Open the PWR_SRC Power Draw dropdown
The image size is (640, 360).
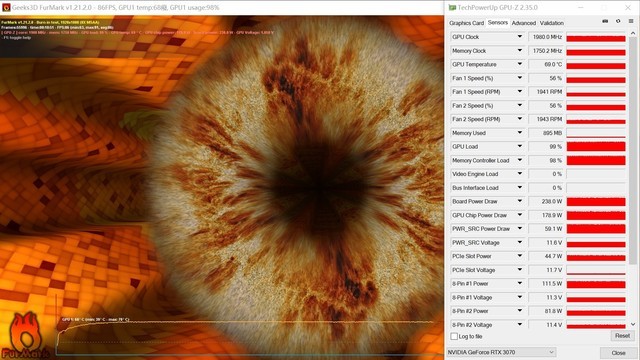[520, 229]
